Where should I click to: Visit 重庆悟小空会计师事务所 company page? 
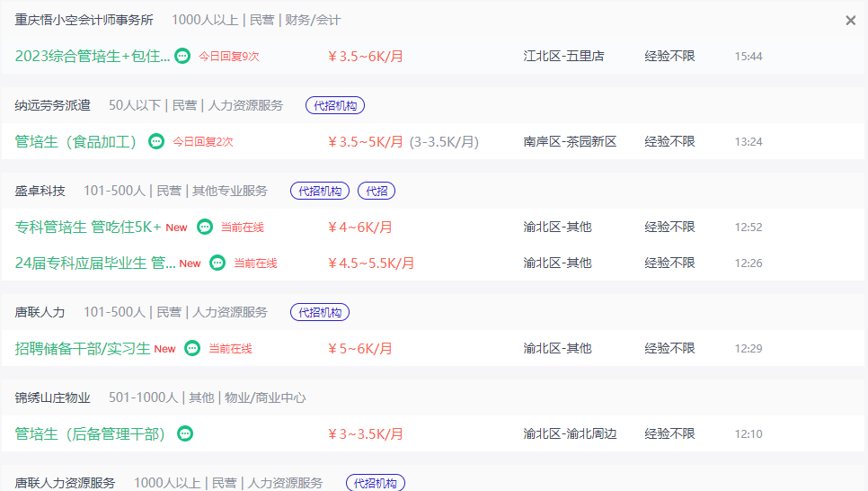pos(84,20)
